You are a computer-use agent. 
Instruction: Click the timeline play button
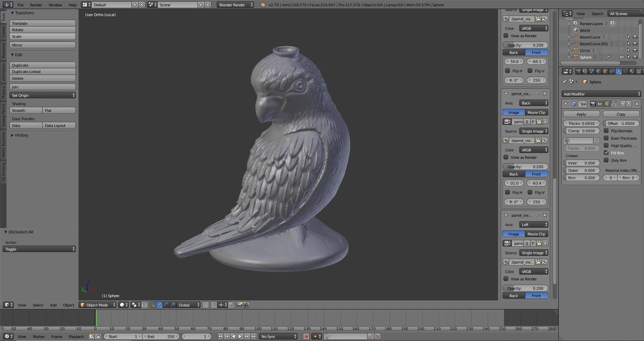pyautogui.click(x=240, y=336)
